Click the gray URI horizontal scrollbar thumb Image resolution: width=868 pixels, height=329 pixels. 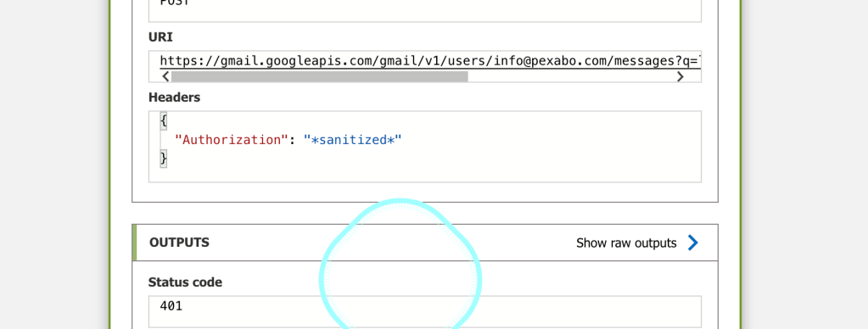tap(319, 76)
